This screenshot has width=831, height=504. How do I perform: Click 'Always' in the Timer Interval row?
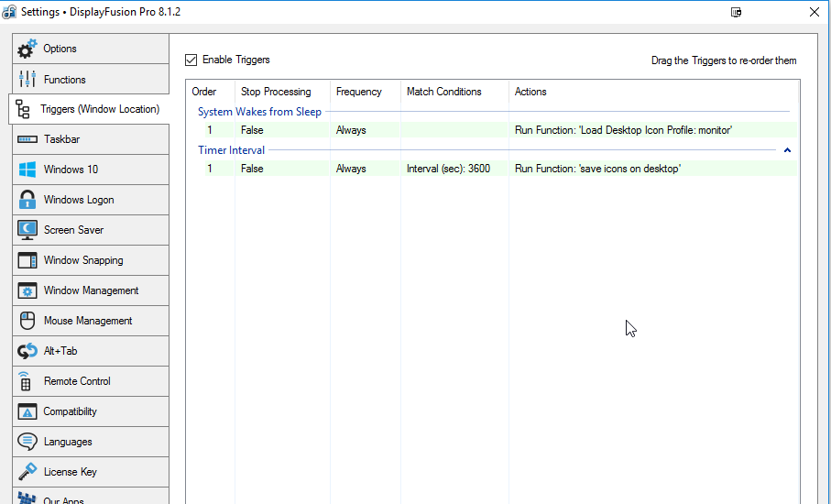[351, 169]
